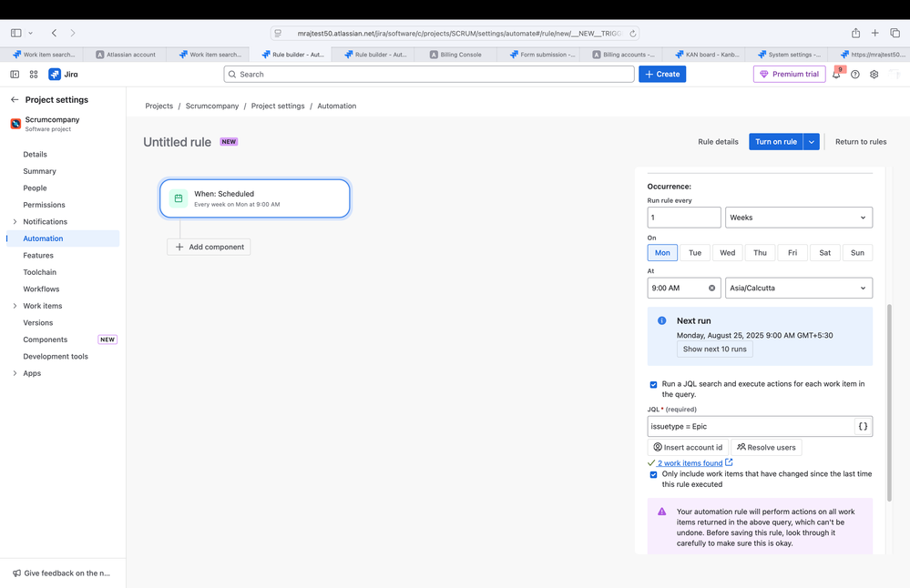Open dropdown arrow next to Turn on rule

coord(812,141)
